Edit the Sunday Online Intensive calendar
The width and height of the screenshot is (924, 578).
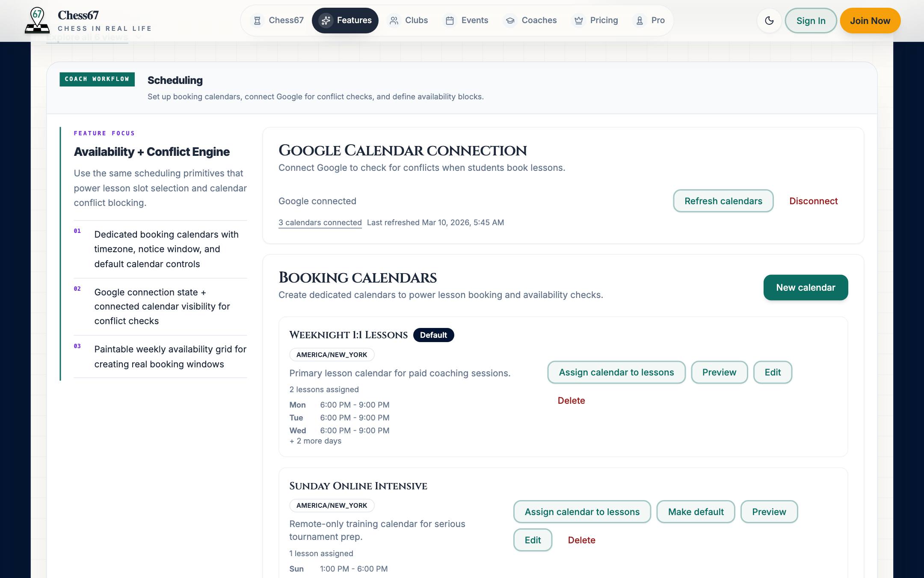point(533,540)
